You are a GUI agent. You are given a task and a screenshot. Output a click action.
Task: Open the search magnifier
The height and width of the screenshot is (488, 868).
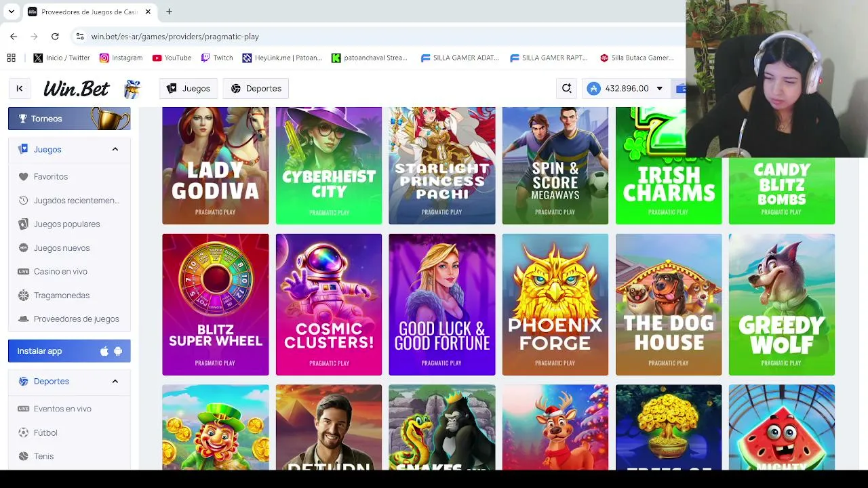[x=567, y=89]
